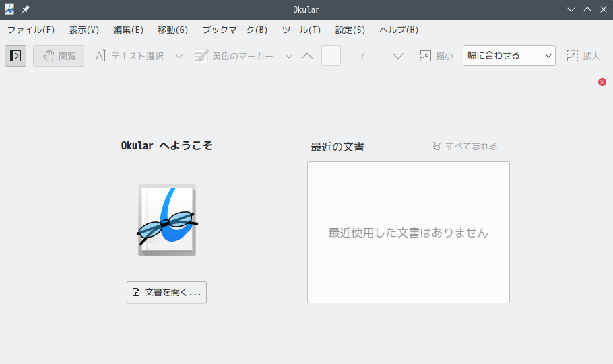Open the 移動(G) menu
613x364 pixels.
(x=173, y=30)
